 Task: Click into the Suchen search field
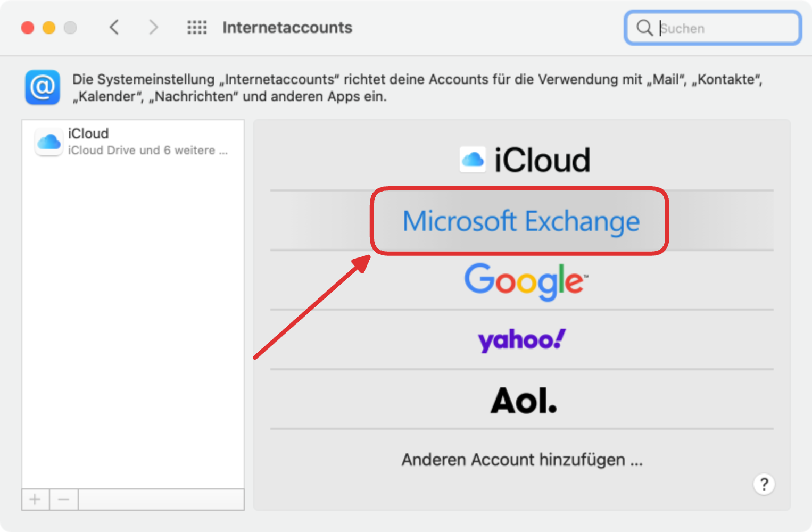(x=724, y=28)
